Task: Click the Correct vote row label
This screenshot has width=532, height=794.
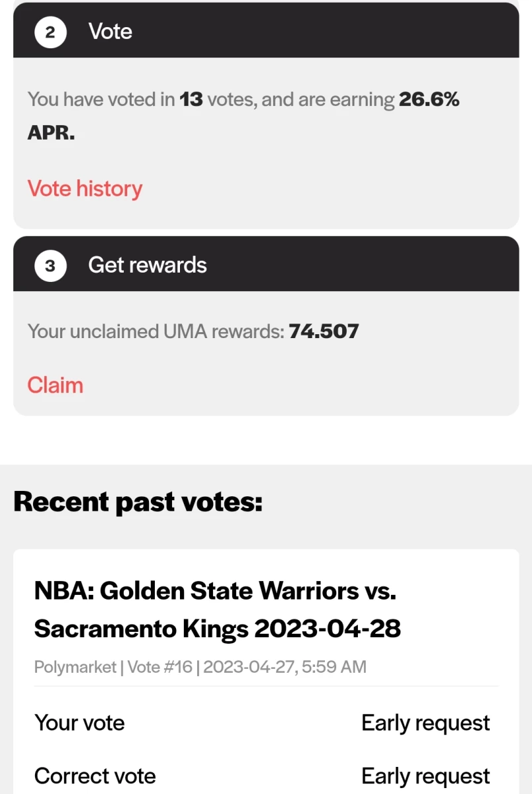Action: [x=95, y=775]
